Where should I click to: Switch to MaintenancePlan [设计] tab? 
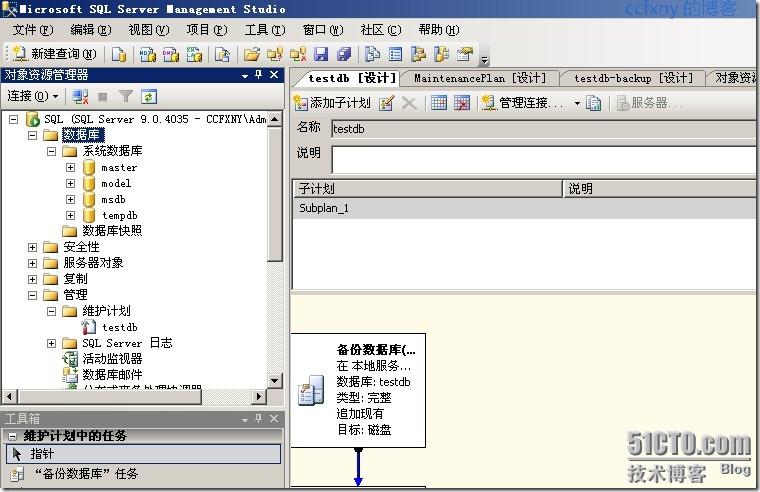[x=480, y=78]
